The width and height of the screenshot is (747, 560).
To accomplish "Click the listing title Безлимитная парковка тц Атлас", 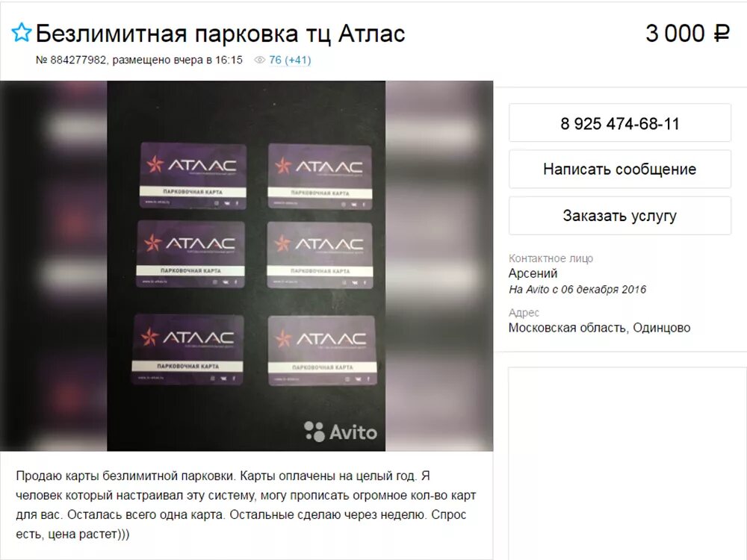I will point(220,34).
